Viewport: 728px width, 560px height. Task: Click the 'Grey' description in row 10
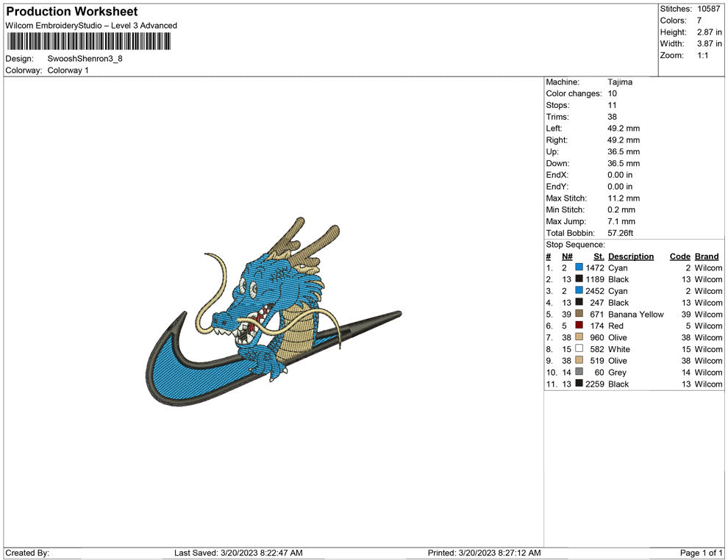click(617, 372)
